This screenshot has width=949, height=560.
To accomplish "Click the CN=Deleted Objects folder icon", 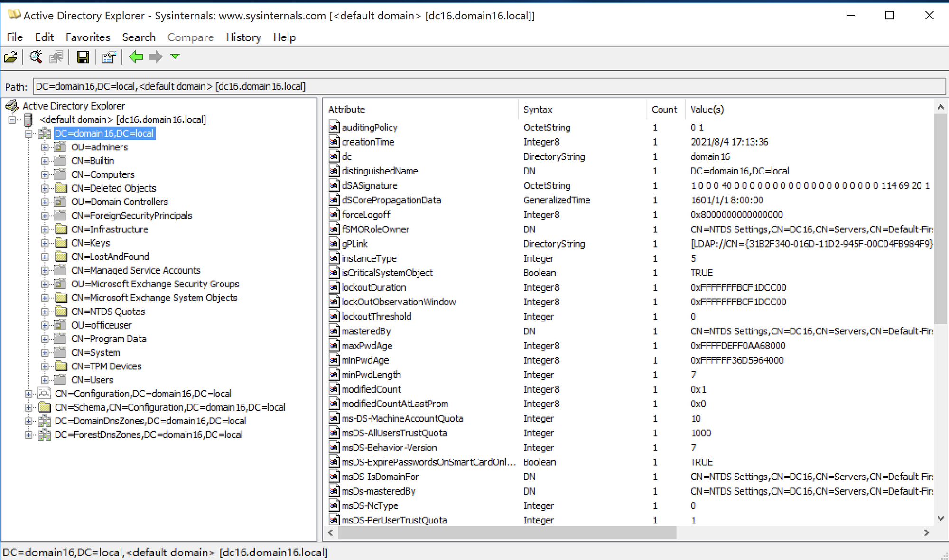I will coord(60,188).
